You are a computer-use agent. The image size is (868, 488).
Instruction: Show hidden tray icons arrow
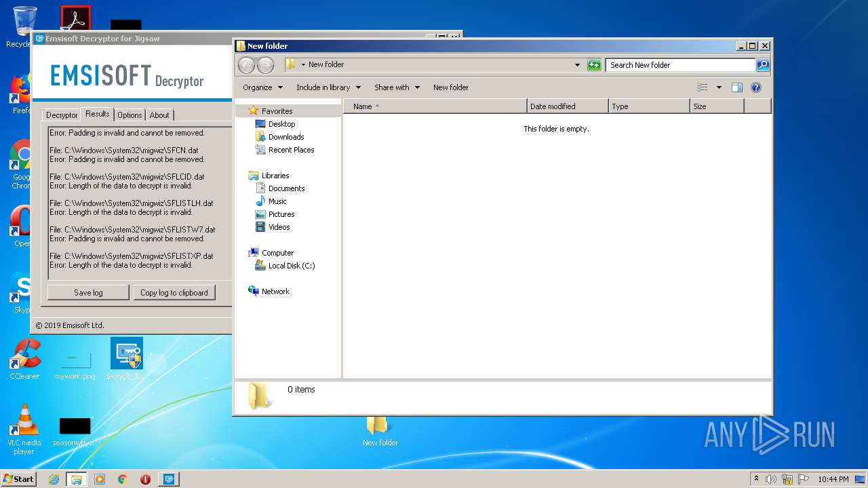point(756,479)
